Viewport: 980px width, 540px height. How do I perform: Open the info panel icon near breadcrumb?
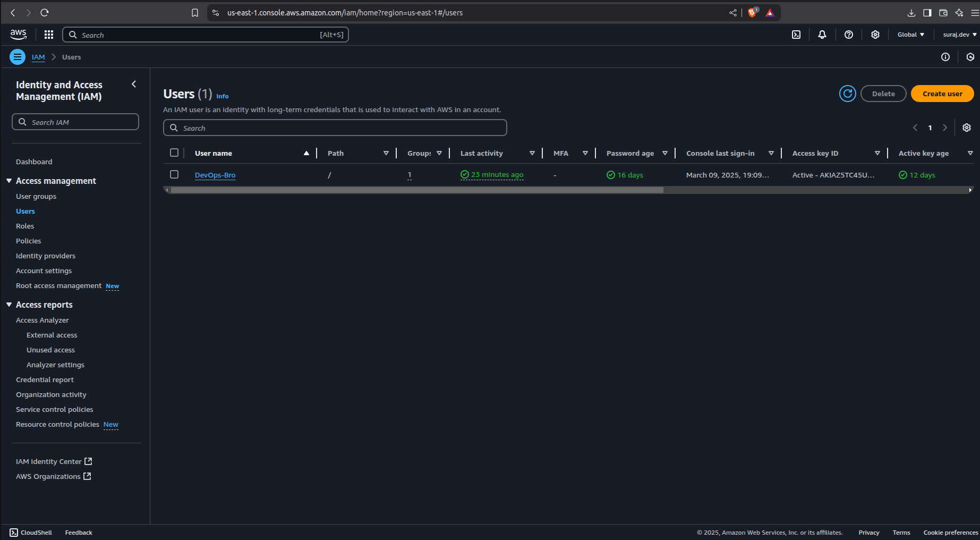(x=945, y=57)
